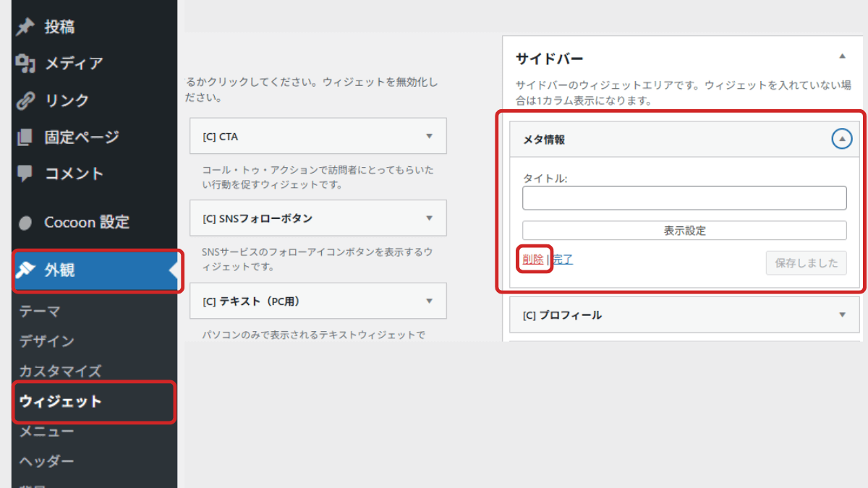Click the paintbrush icon beside 外観
The height and width of the screenshot is (488, 868).
(25, 270)
